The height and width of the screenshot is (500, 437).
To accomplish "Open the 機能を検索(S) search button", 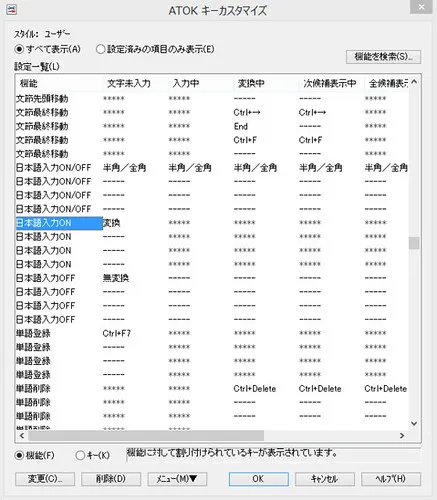I will point(383,57).
